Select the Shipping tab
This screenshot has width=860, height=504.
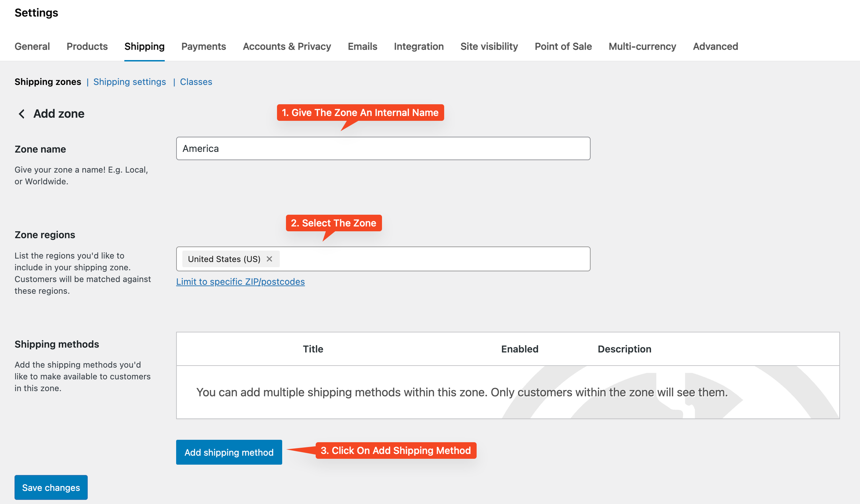coord(144,46)
